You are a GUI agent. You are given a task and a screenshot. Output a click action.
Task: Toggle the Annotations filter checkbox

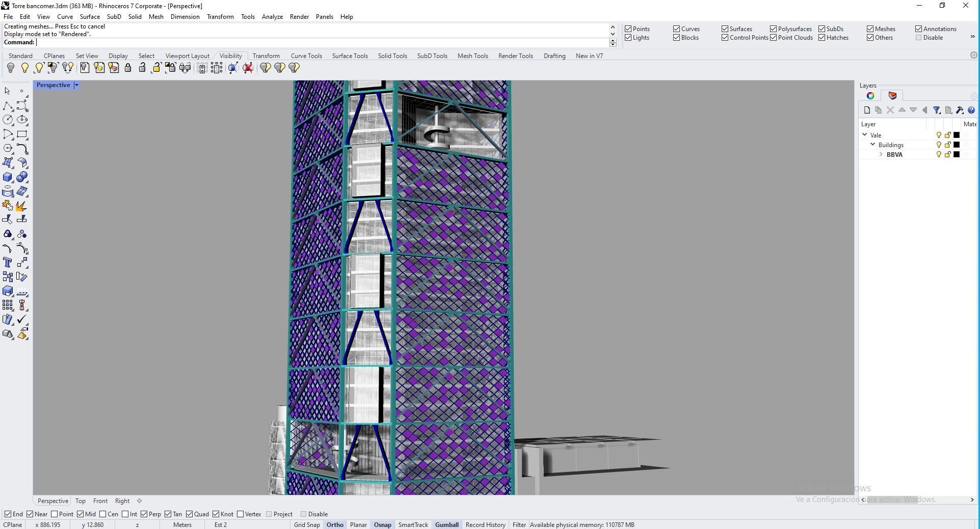point(919,29)
